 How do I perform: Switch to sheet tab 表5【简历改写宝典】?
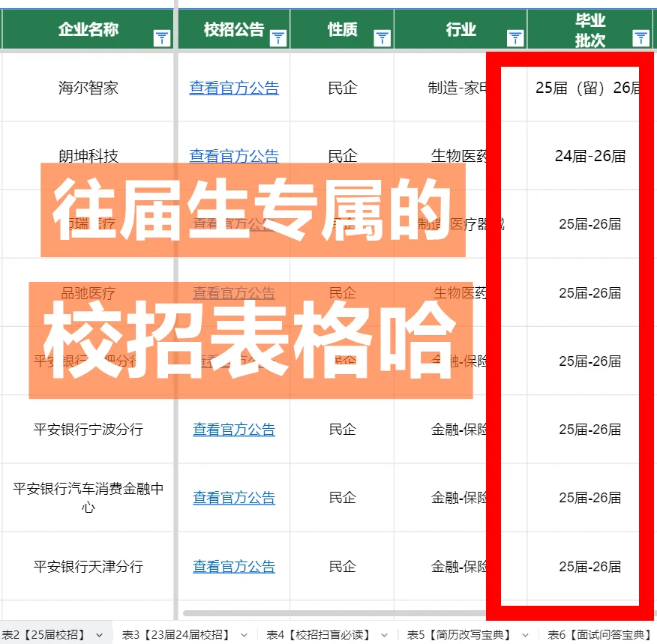click(459, 635)
